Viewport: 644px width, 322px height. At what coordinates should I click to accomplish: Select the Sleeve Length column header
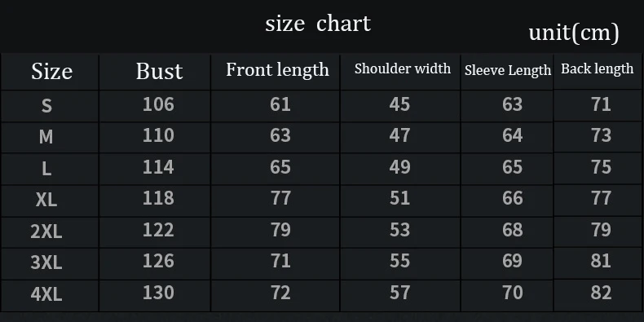point(508,70)
